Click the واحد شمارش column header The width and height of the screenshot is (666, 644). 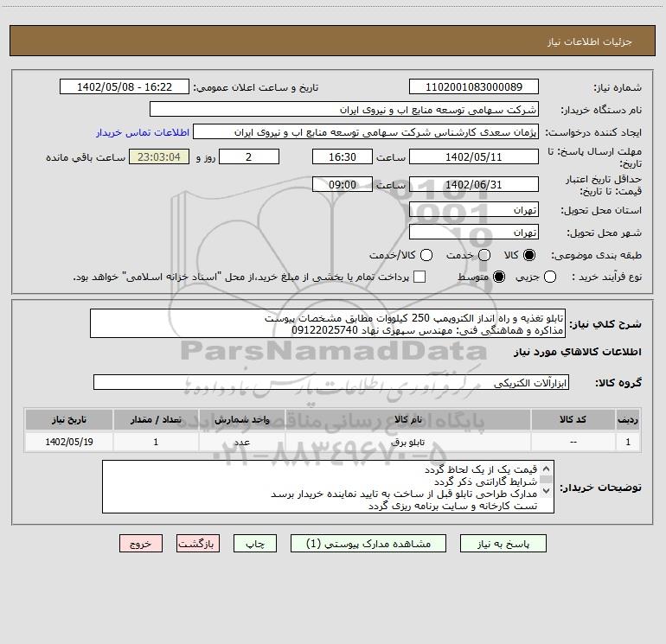(241, 420)
